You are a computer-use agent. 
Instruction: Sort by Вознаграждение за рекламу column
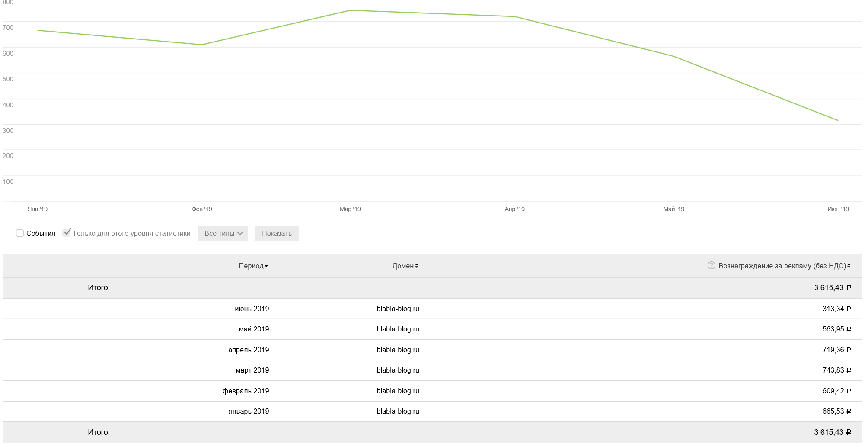pos(784,266)
